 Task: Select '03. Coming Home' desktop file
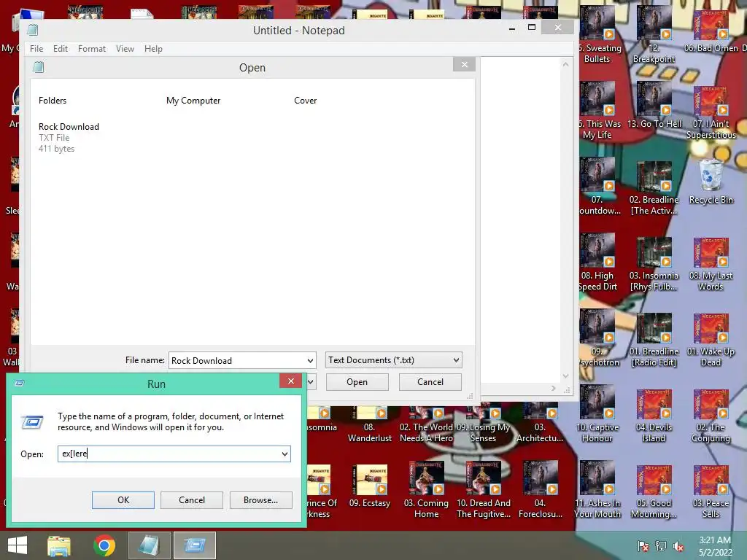426,491
